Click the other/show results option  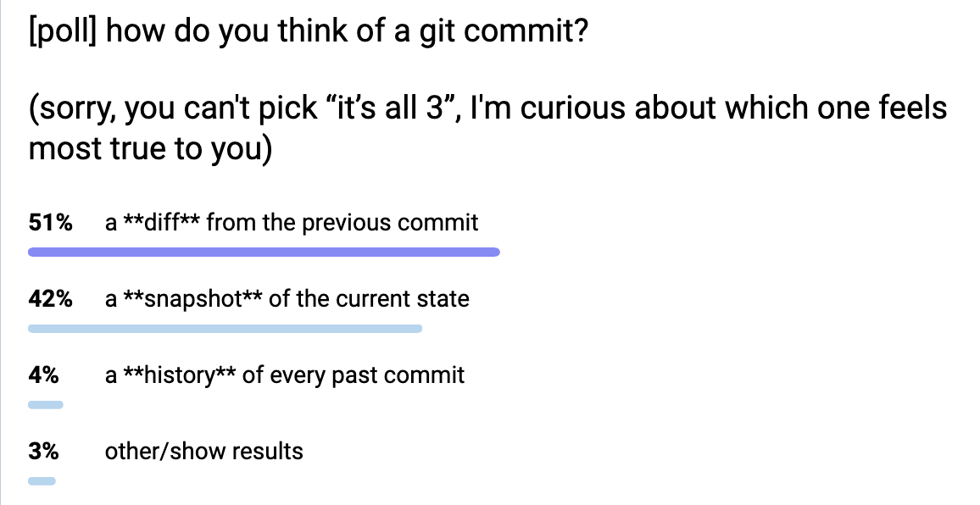coord(203,451)
